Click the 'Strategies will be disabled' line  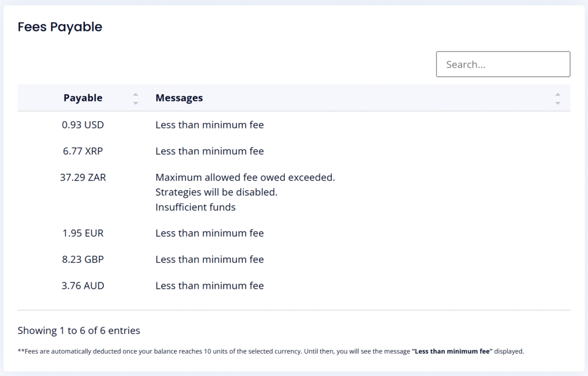click(216, 192)
